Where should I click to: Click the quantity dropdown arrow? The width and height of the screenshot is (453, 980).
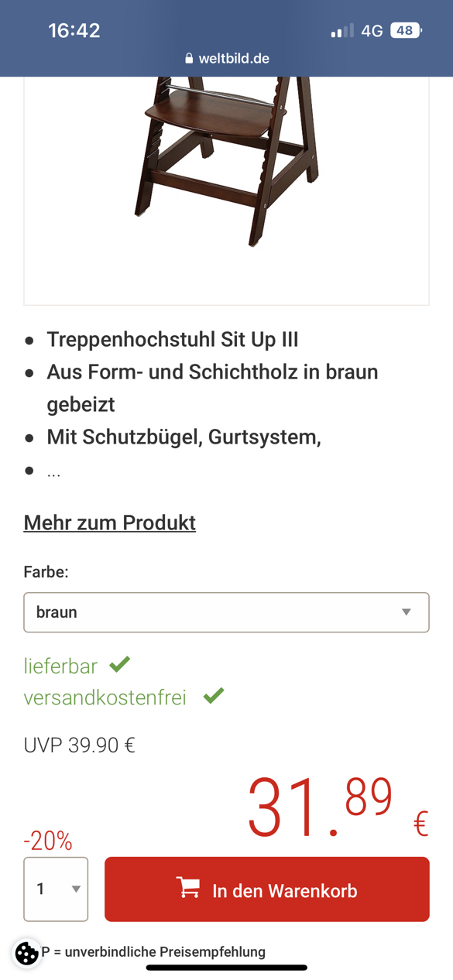(x=76, y=889)
